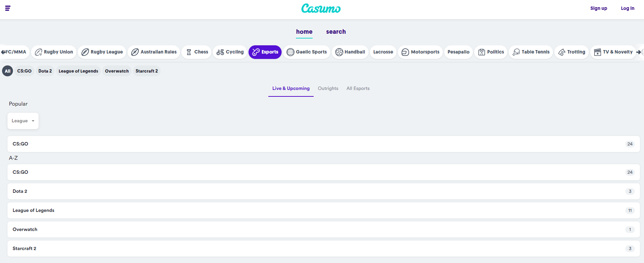
Task: Expand the League of Legends row
Action: [324, 211]
